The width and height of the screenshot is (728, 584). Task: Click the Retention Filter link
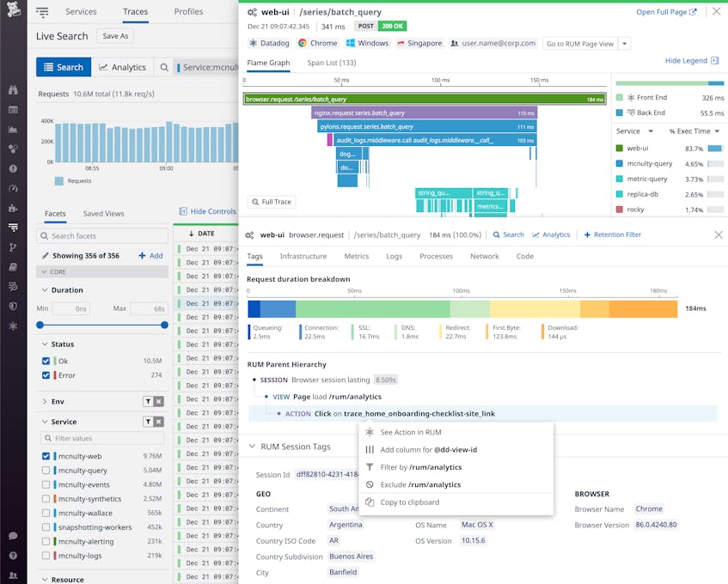[612, 234]
